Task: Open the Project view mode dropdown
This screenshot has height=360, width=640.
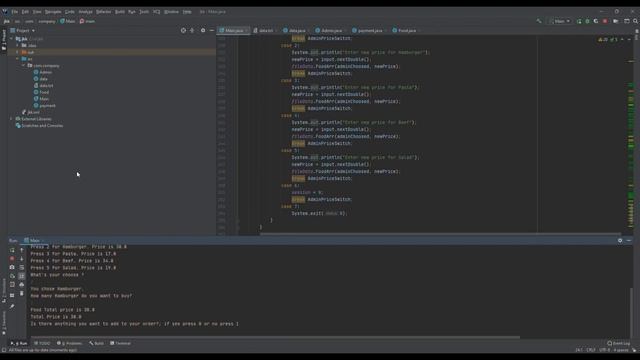Action: (x=23, y=31)
